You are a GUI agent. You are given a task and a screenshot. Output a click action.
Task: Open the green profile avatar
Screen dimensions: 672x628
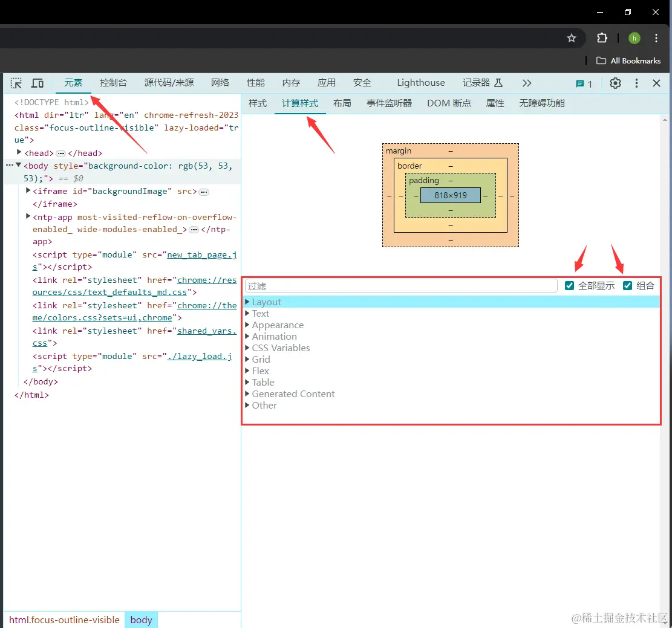coord(634,38)
